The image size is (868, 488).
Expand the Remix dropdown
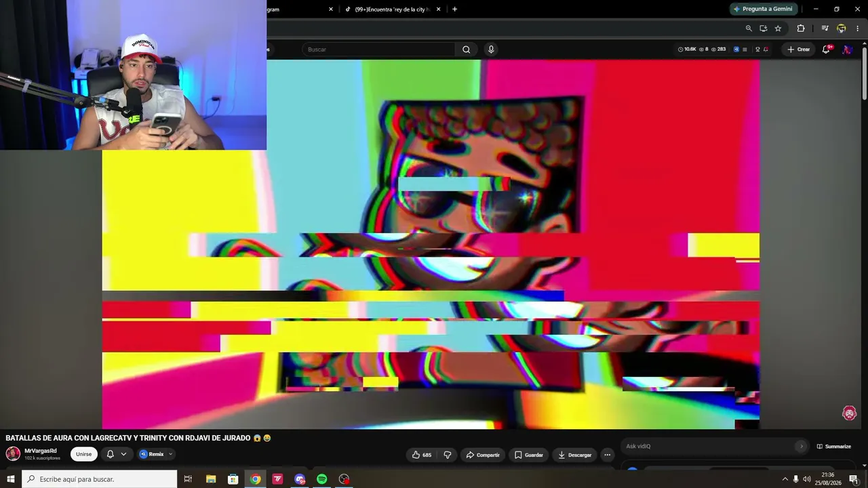pos(170,454)
